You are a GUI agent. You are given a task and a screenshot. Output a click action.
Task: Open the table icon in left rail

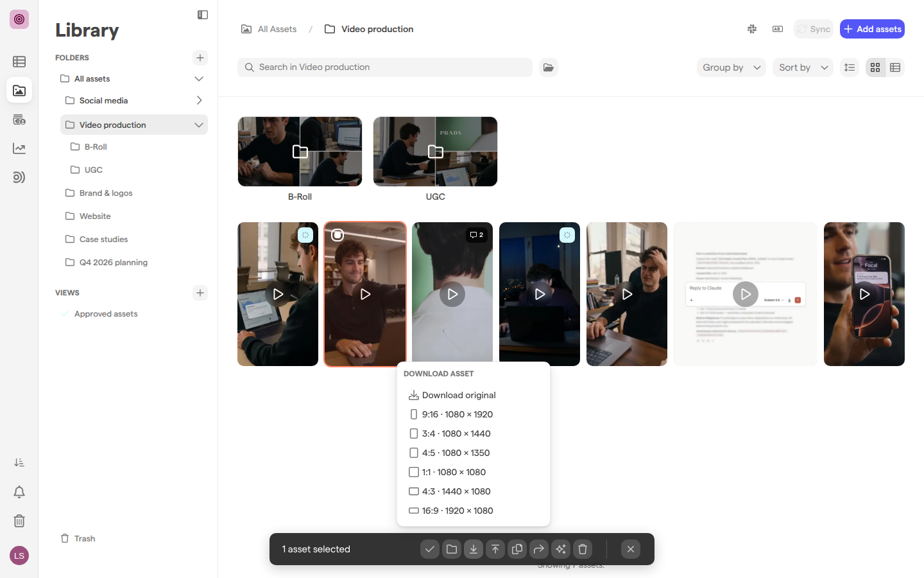point(19,62)
